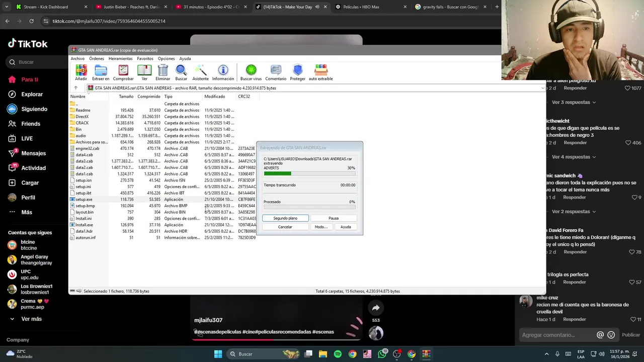Screen dimensions: 644x362
Task: Click Publicar to post the comment
Action: tap(631, 335)
